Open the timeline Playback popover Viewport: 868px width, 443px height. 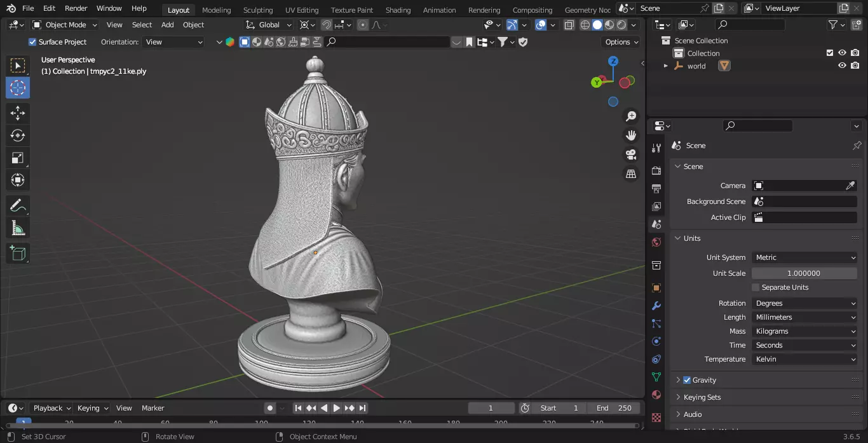(51, 408)
